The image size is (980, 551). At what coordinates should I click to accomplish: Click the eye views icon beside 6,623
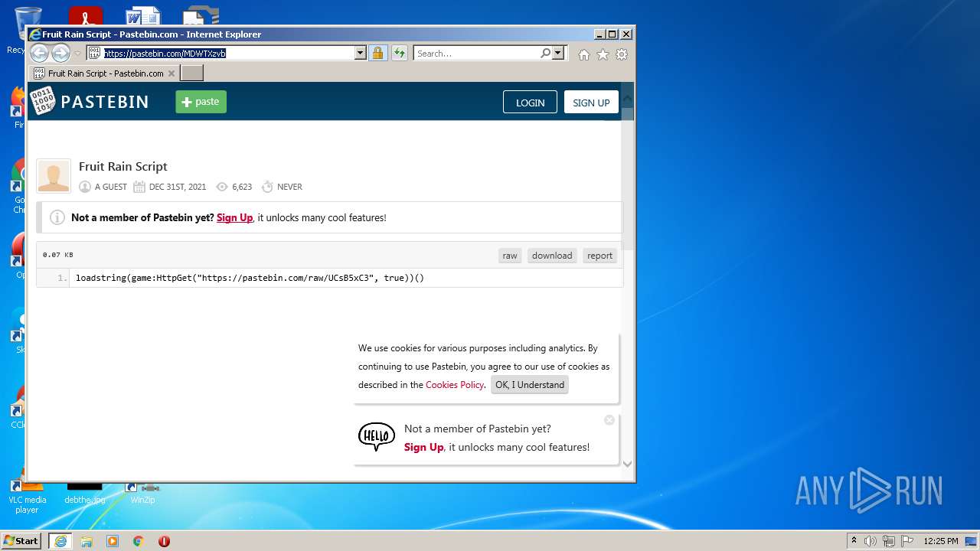click(222, 187)
